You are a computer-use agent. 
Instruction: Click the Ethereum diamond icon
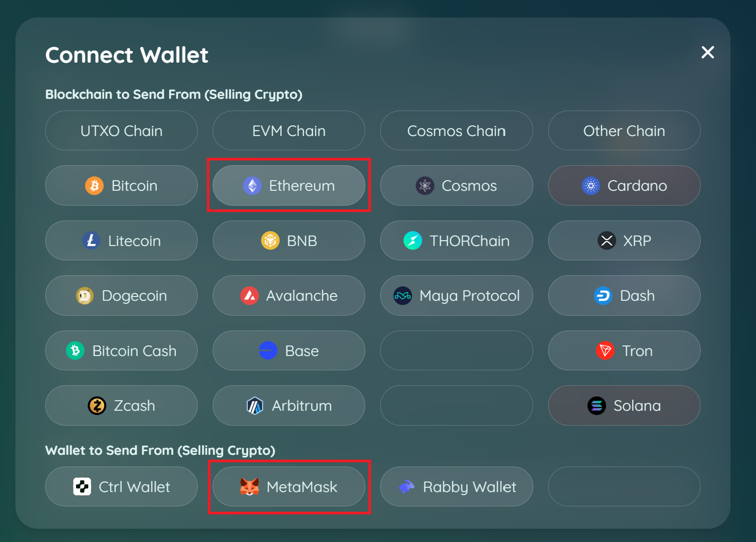(252, 186)
